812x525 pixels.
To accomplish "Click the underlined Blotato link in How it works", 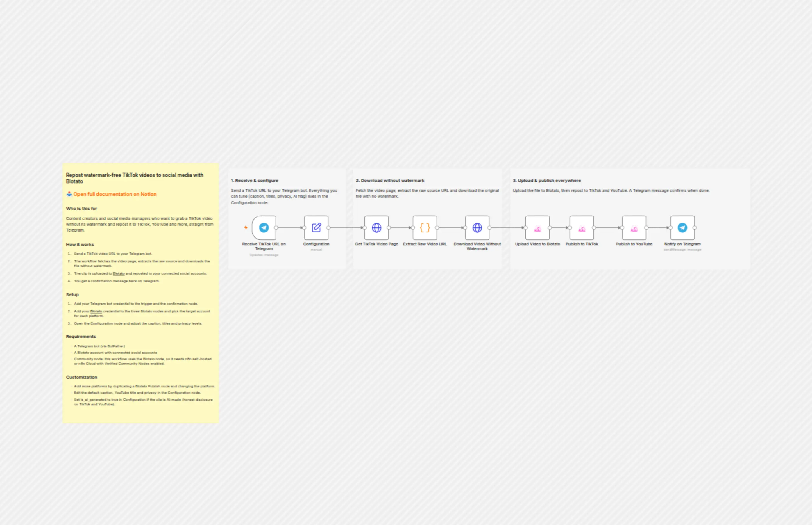I will coord(119,273).
